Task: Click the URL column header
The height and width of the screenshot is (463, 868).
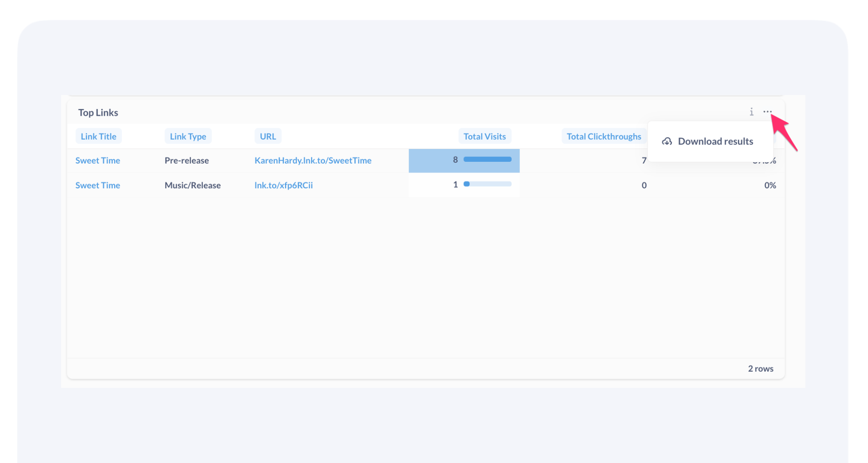Action: coord(268,136)
